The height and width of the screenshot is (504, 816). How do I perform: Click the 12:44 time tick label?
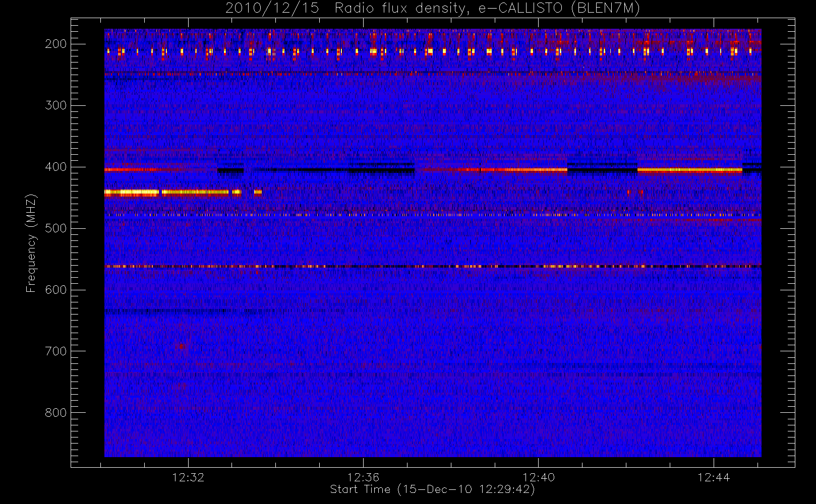tap(714, 477)
